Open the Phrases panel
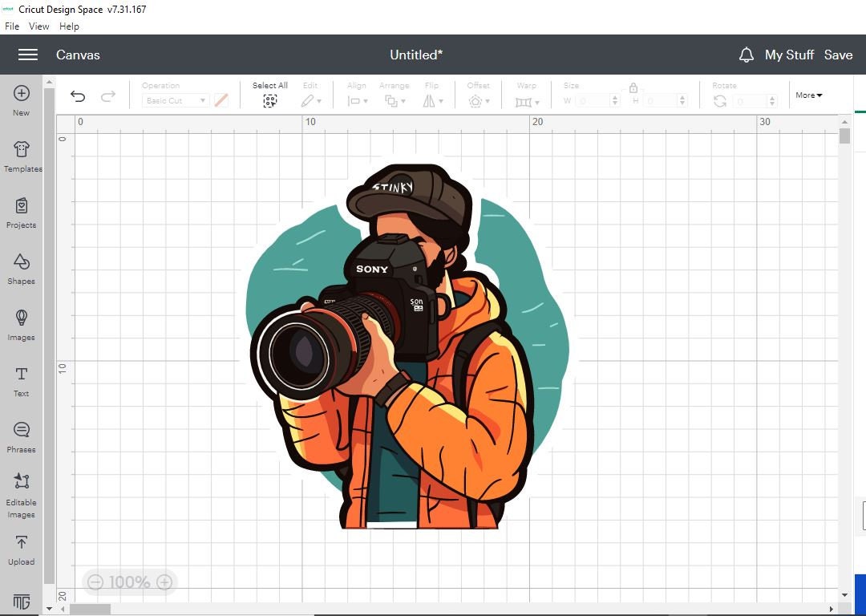Screen dimensions: 866x616 click(21, 436)
